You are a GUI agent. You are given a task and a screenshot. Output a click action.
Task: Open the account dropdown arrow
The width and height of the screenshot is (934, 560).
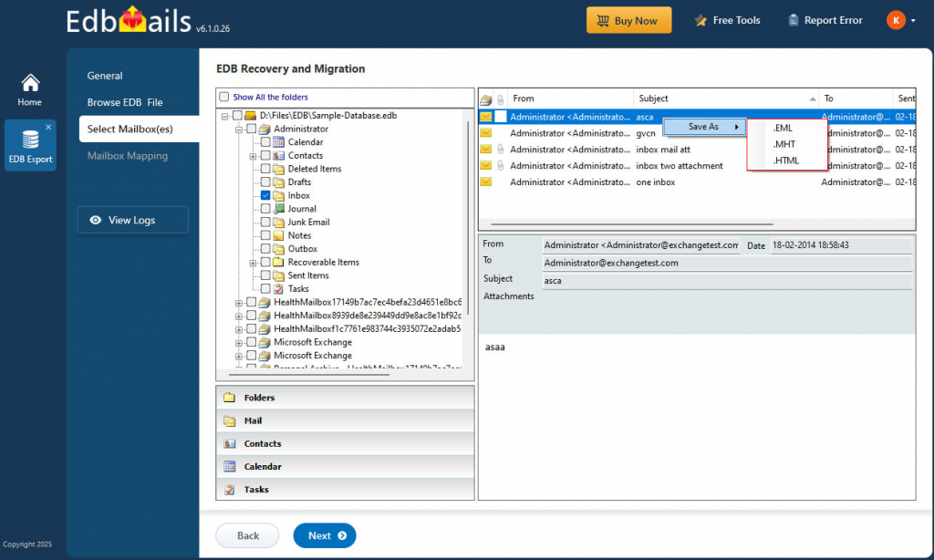pos(913,20)
